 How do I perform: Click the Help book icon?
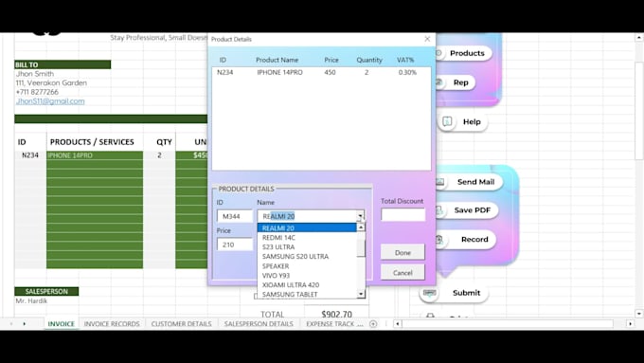tap(447, 121)
